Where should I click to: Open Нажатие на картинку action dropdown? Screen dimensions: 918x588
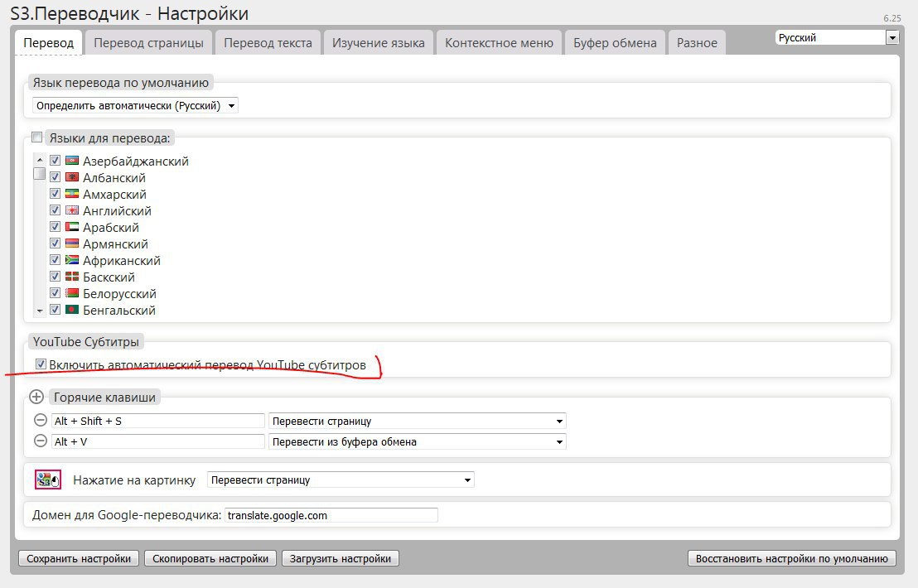(x=341, y=480)
